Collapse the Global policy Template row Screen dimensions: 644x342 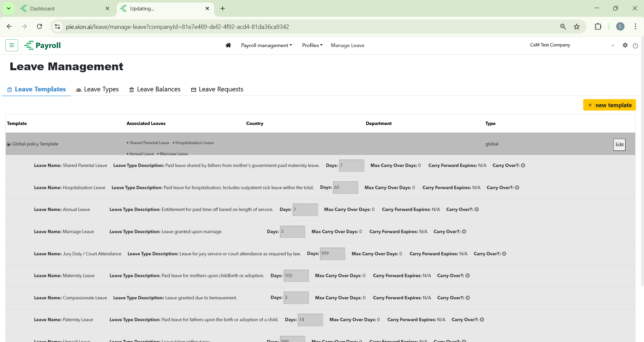point(9,144)
